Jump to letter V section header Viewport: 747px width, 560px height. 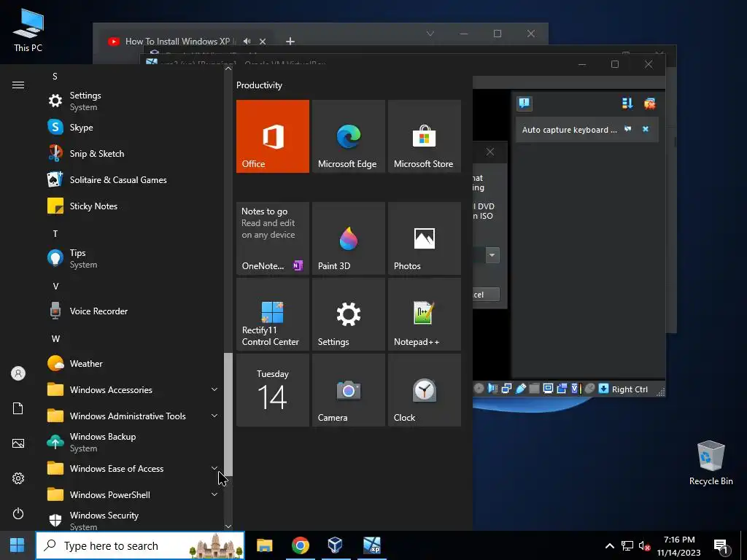point(55,286)
